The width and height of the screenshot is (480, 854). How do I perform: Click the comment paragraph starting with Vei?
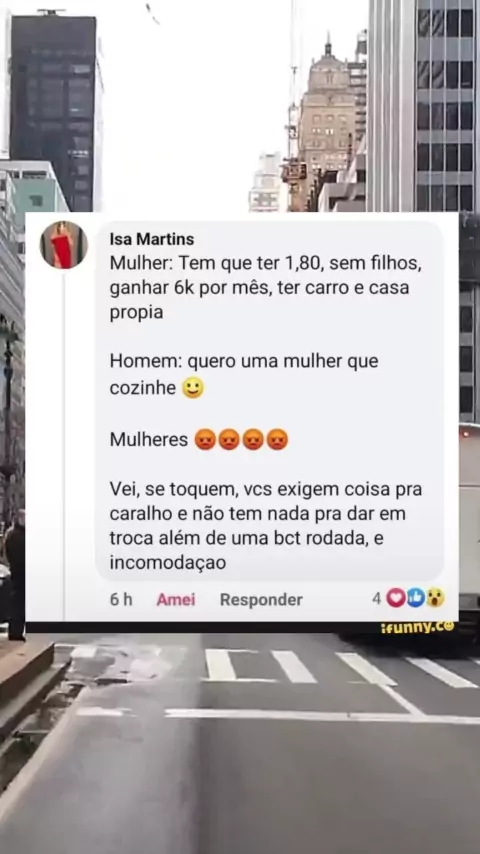coord(266,526)
